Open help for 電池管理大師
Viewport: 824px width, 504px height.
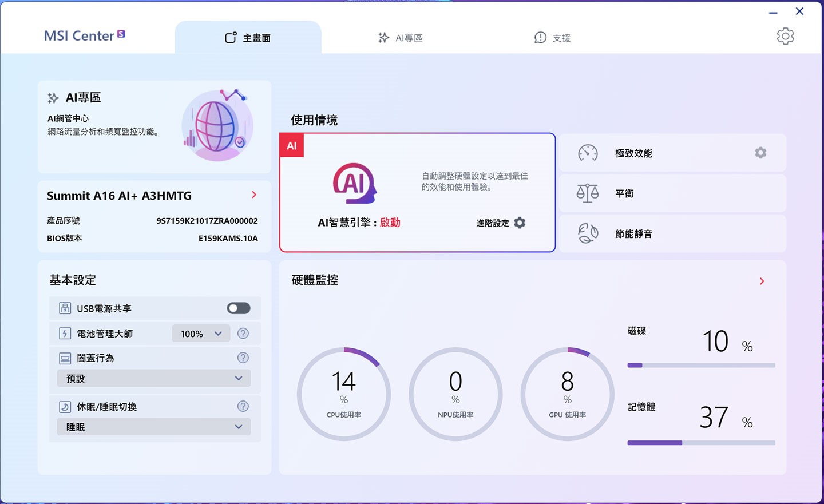pos(243,334)
